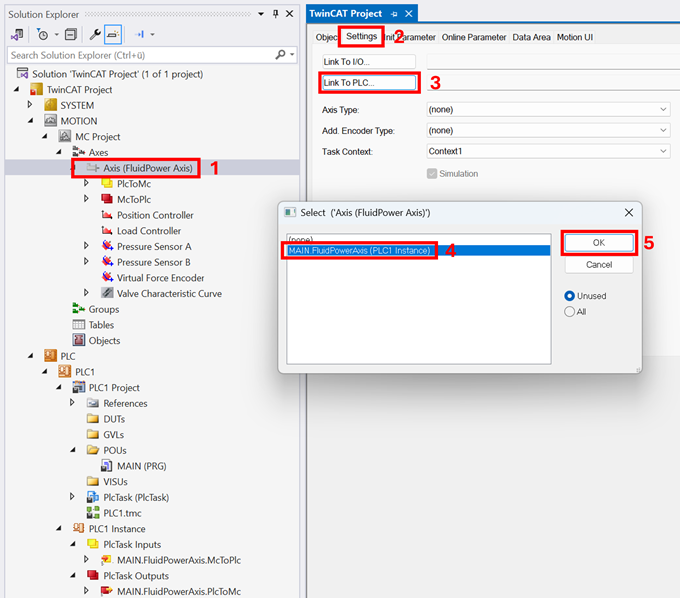This screenshot has height=598, width=680.
Task: Click OK in the Select dialog
Action: 598,242
